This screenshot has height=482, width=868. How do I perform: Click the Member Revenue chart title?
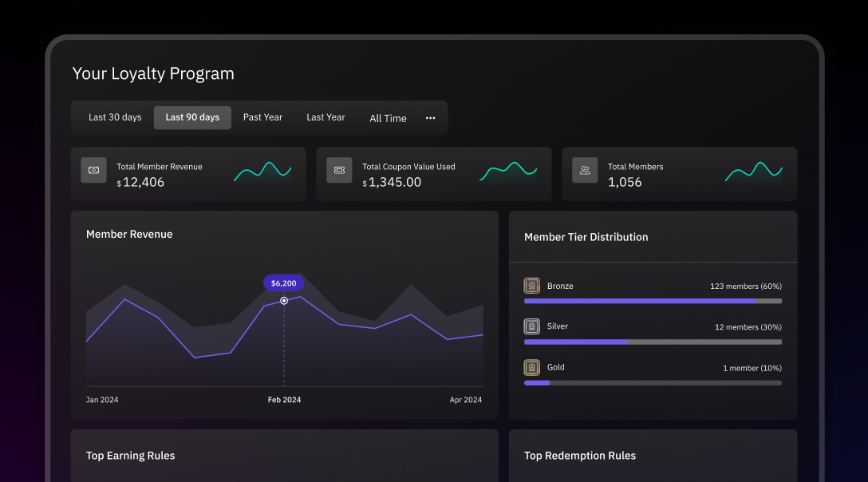point(129,235)
